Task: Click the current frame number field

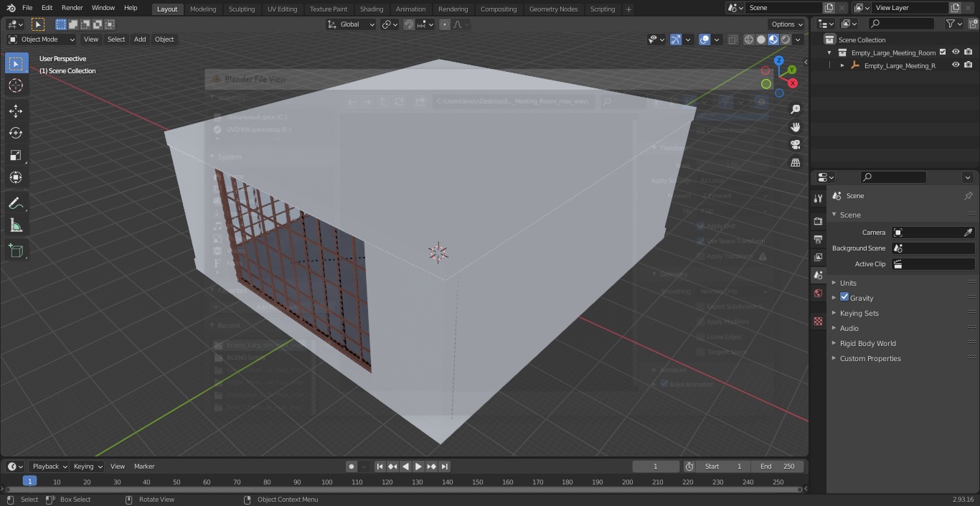Action: point(656,467)
